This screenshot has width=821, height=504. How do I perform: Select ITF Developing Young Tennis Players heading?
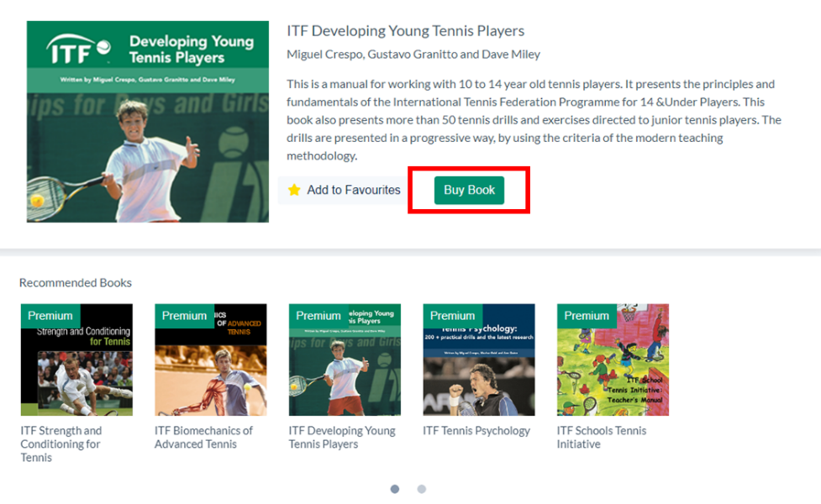pos(405,31)
